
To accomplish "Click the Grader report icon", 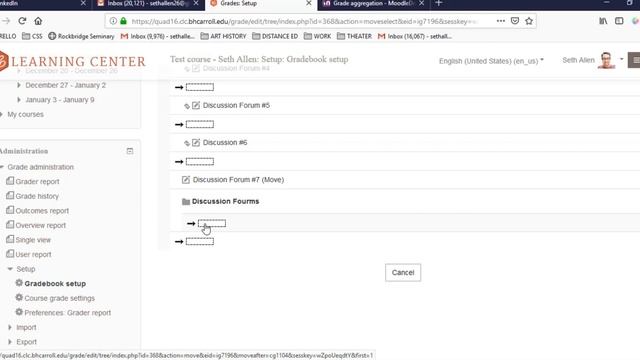I will coord(10,181).
